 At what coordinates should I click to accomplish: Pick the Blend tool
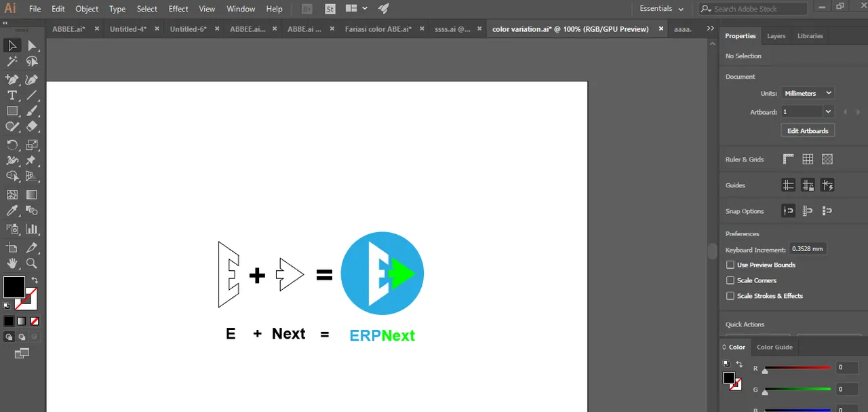point(32,212)
